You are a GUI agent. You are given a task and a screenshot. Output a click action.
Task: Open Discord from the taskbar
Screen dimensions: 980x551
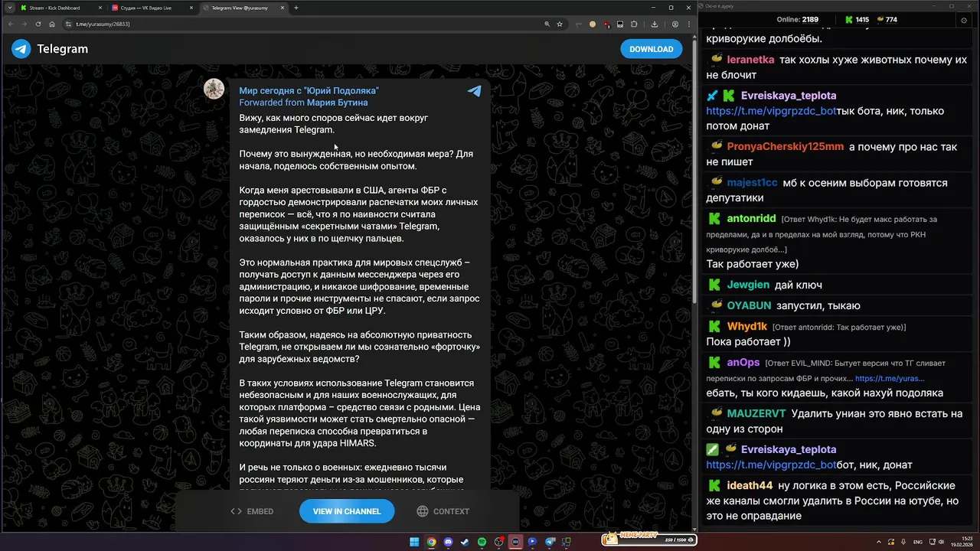448,542
